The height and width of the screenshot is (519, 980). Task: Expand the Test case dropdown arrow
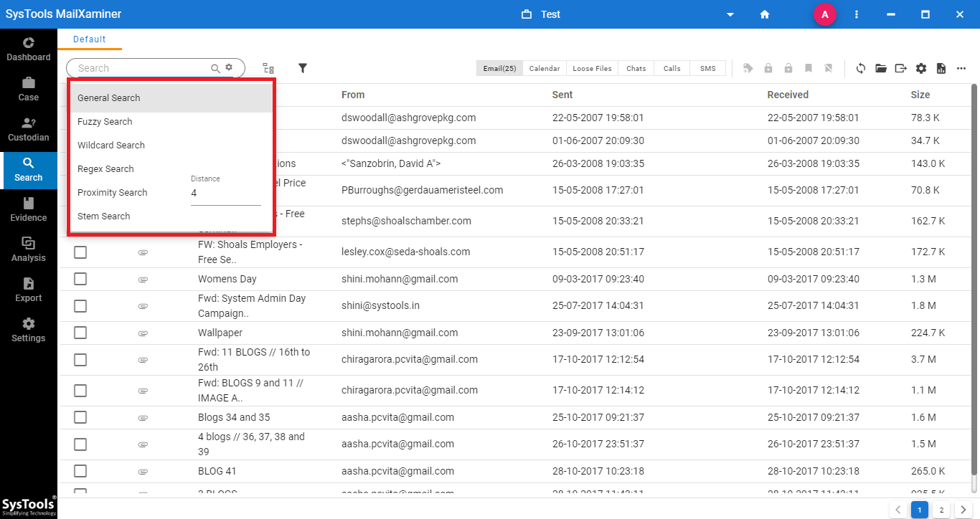coord(730,15)
